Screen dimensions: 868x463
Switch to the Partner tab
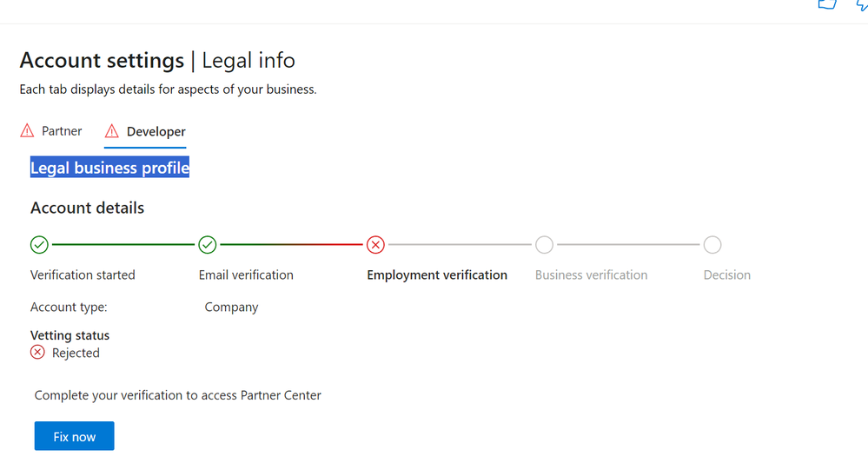coord(62,131)
